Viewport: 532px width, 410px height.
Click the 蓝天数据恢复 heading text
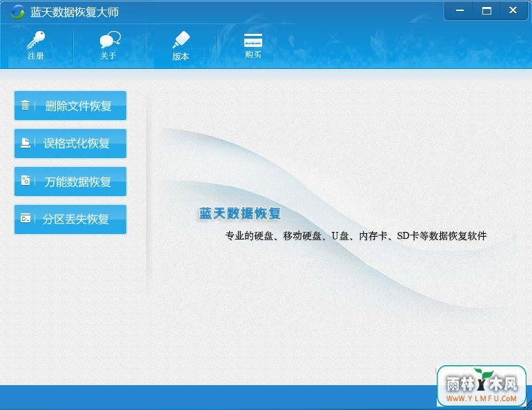pos(240,213)
